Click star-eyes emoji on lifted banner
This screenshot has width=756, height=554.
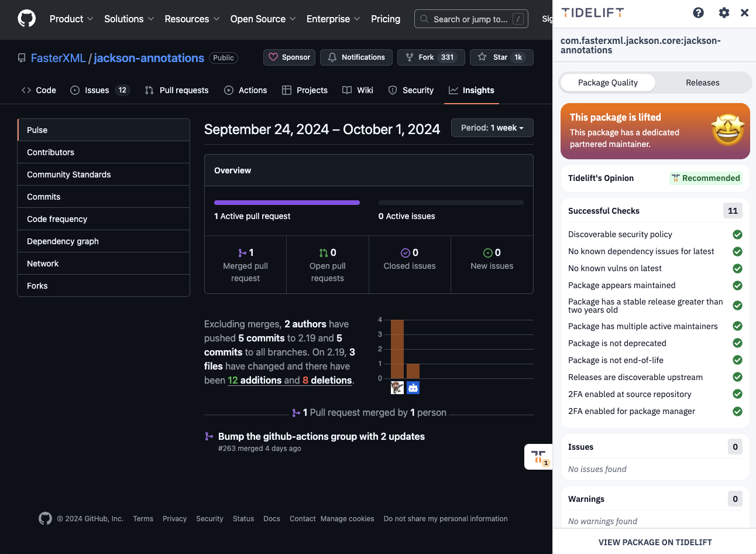(728, 130)
